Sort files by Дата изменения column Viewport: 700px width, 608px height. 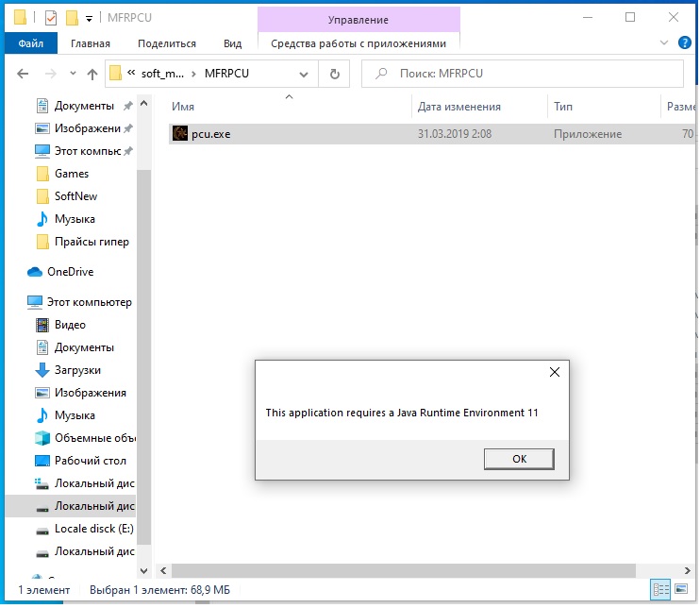[x=459, y=107]
